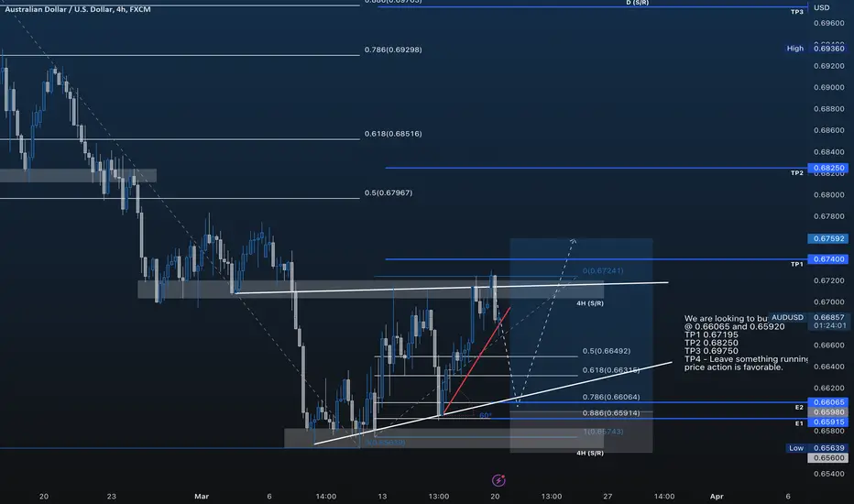This screenshot has width=854, height=504.
Task: Click the 0.65400 level on price scale
Action: point(829,474)
